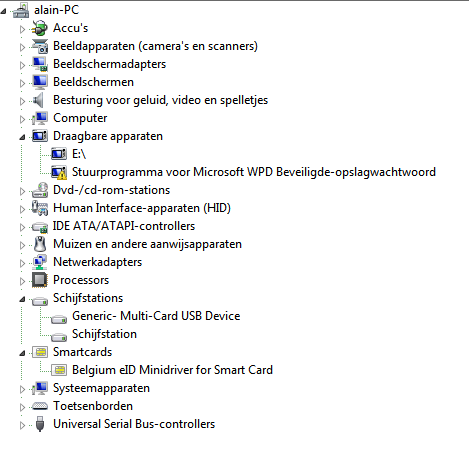The width and height of the screenshot is (469, 457).
Task: Click the Belgium eID smart card icon
Action: coord(59,370)
